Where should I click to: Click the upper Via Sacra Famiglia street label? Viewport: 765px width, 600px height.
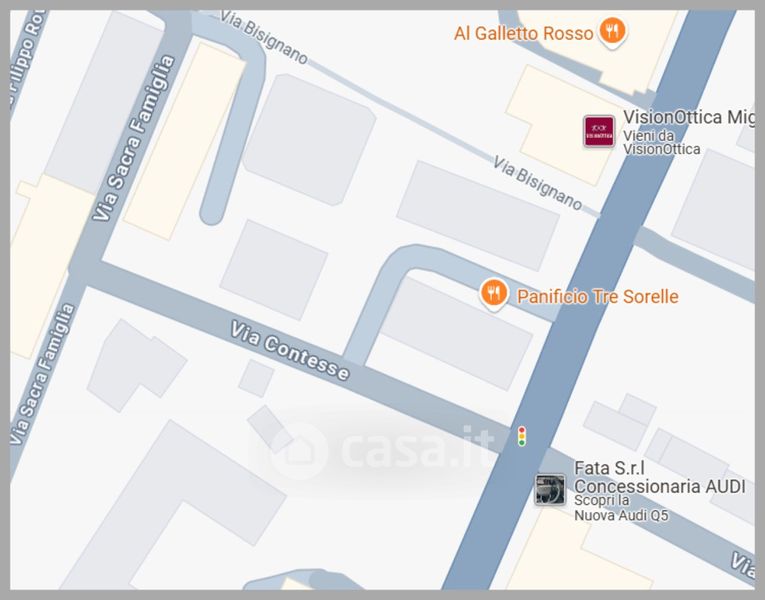tap(134, 139)
